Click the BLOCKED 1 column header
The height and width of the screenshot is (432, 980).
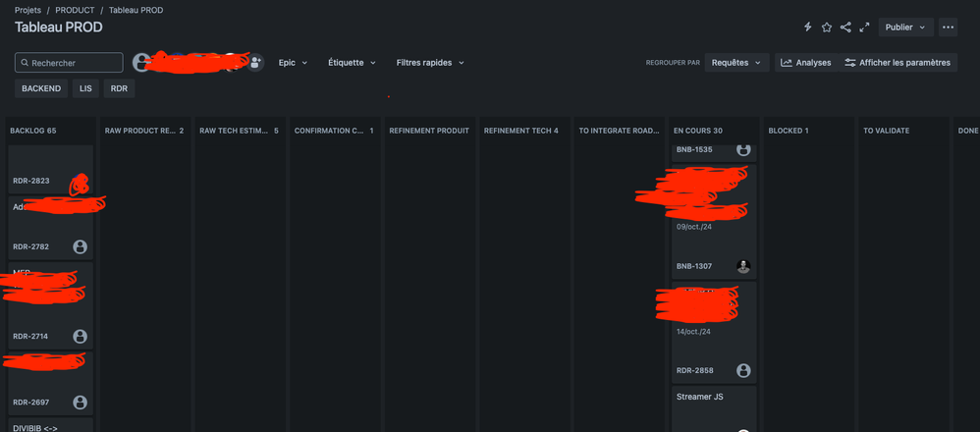(x=789, y=131)
